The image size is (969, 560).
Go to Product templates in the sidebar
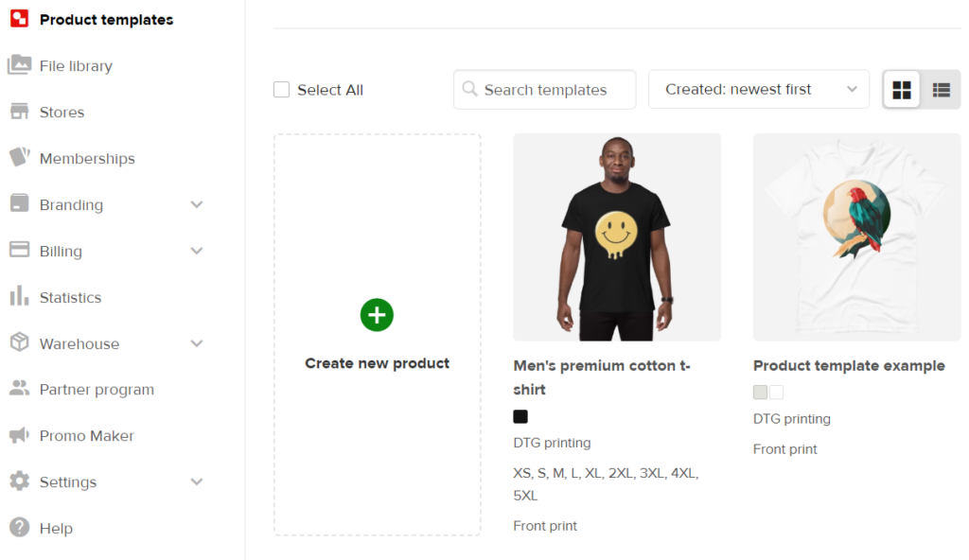[x=104, y=19]
